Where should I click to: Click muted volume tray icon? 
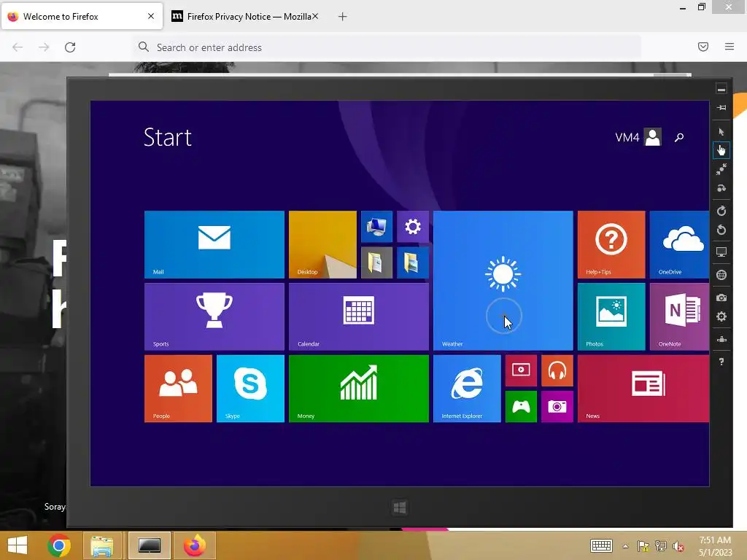point(678,546)
